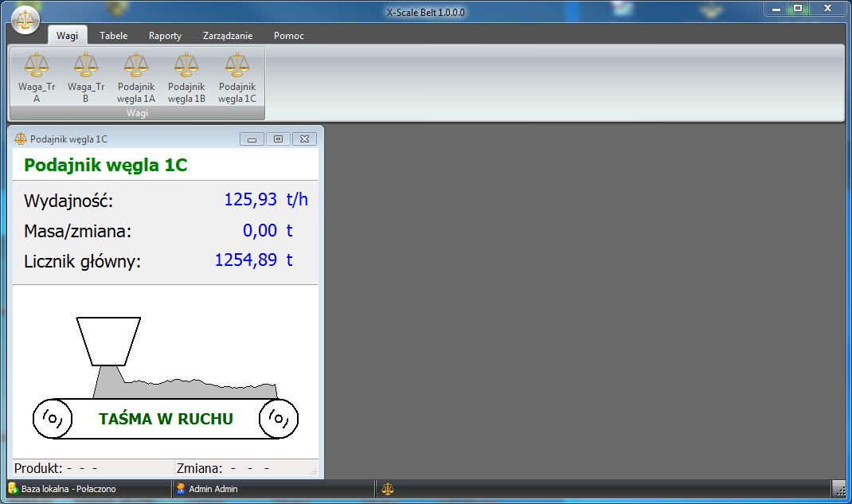Close the Podajnik węgla 1C child window

pos(304,139)
